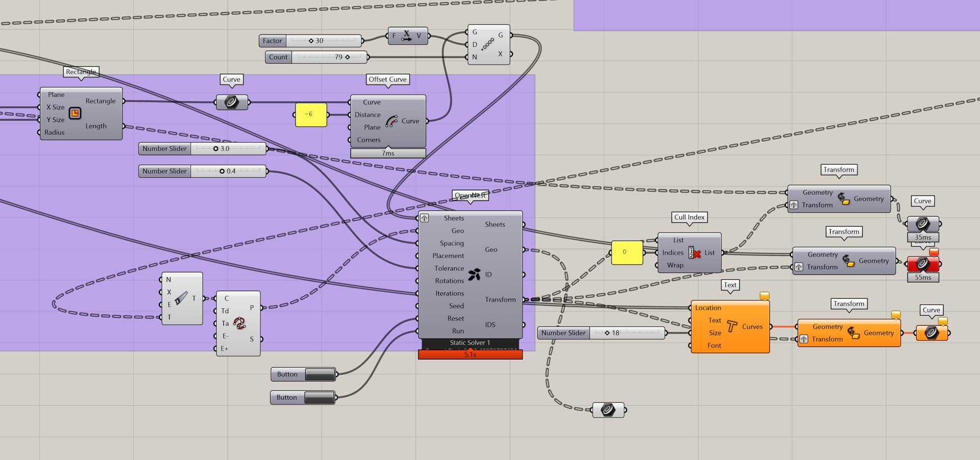
Task: Click the warning balloon on orange Curve parameter
Action: [943, 321]
